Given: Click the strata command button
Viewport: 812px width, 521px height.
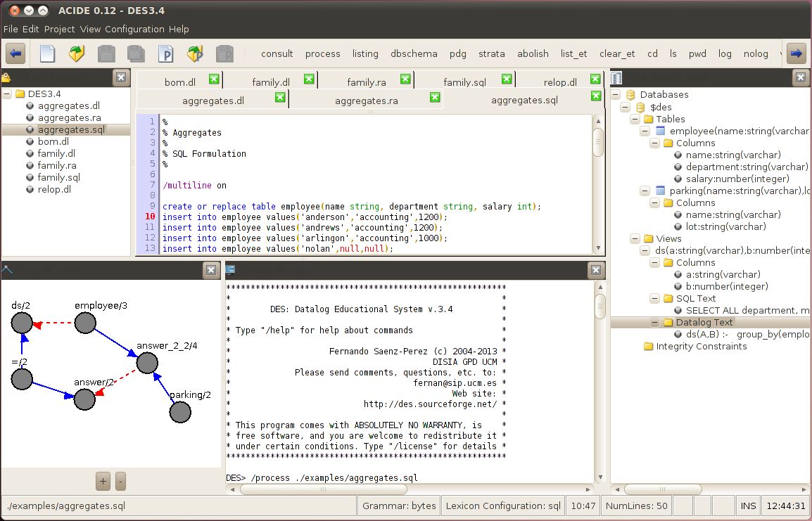Looking at the screenshot, I should (491, 54).
